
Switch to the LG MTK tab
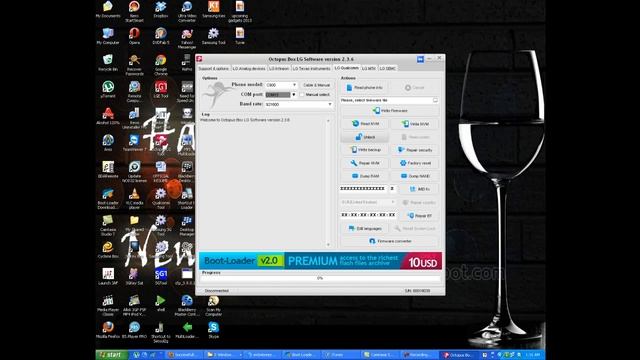pos(369,69)
